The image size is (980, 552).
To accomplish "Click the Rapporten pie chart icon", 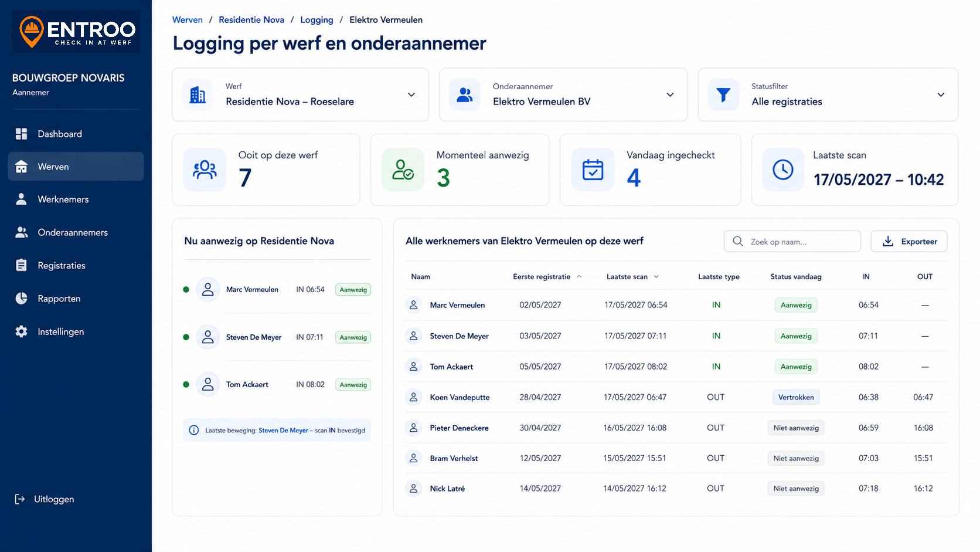I will coord(22,299).
